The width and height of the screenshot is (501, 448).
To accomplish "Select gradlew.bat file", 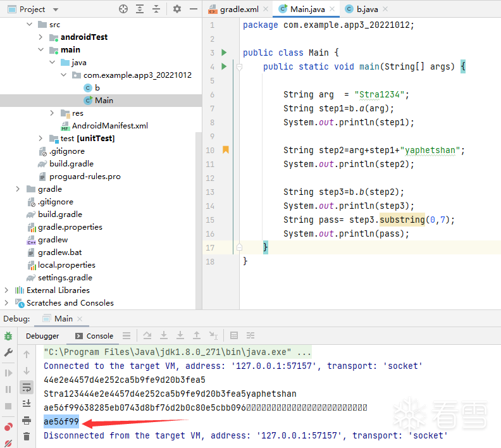I will point(54,252).
